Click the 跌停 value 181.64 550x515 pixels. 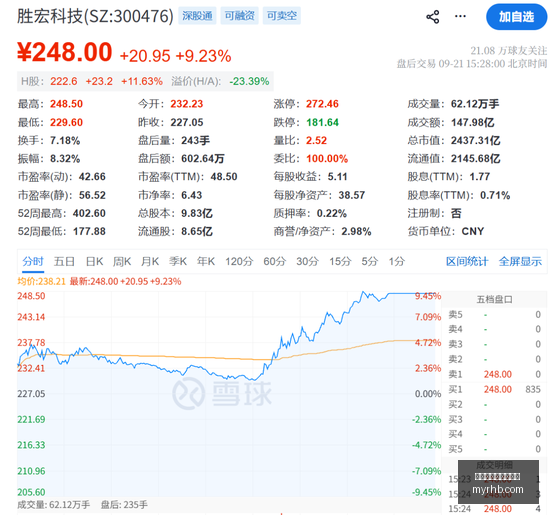(322, 122)
